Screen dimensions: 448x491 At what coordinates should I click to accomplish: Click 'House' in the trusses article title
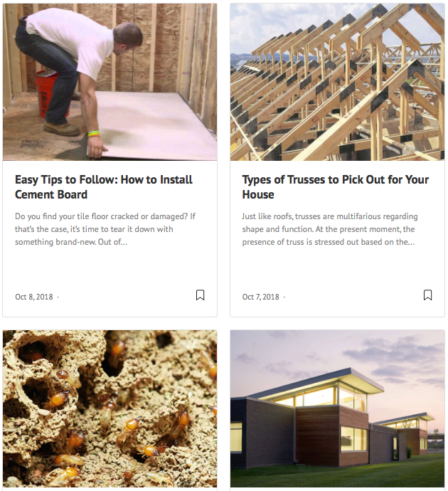pyautogui.click(x=258, y=194)
